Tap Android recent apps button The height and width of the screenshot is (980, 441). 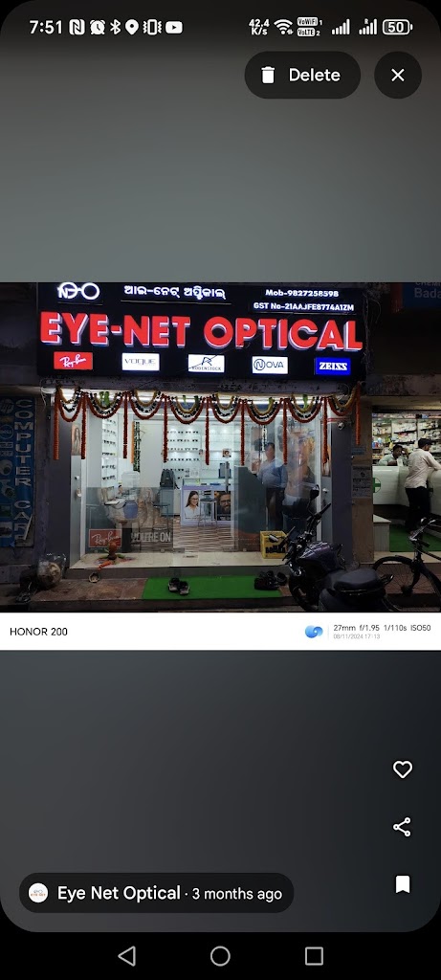tap(314, 956)
